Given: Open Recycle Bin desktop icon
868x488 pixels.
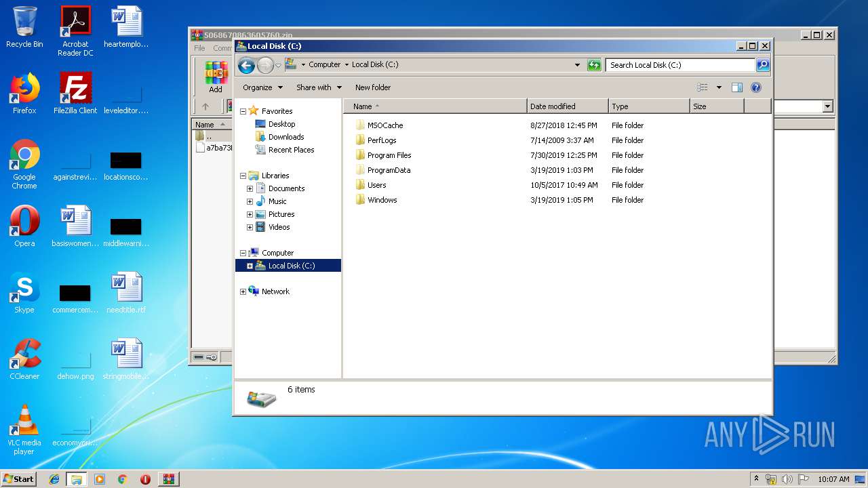Looking at the screenshot, I should tap(24, 27).
